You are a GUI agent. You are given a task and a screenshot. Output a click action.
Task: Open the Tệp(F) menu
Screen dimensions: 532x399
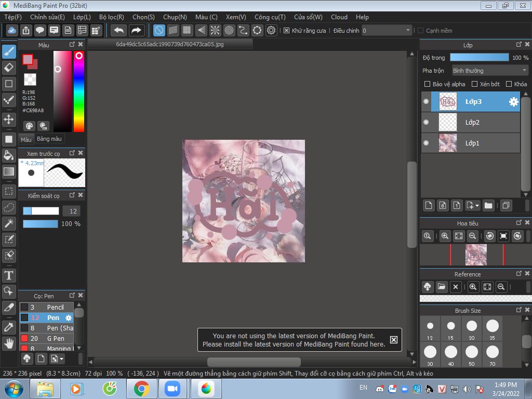[x=13, y=17]
